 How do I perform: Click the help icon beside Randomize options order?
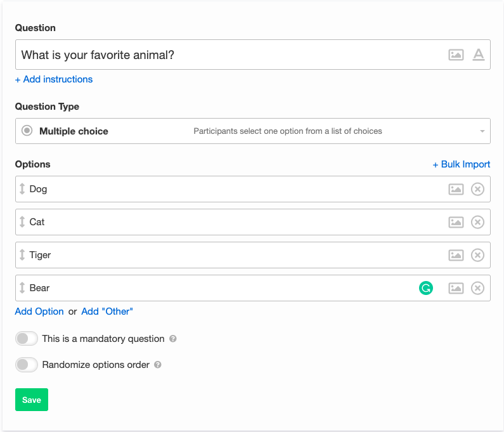pos(158,365)
